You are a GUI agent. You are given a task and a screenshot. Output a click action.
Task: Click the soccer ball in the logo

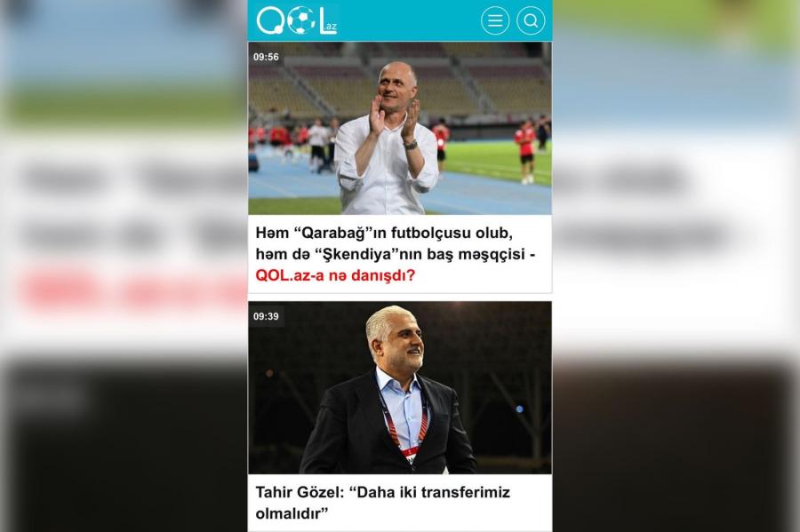301,20
